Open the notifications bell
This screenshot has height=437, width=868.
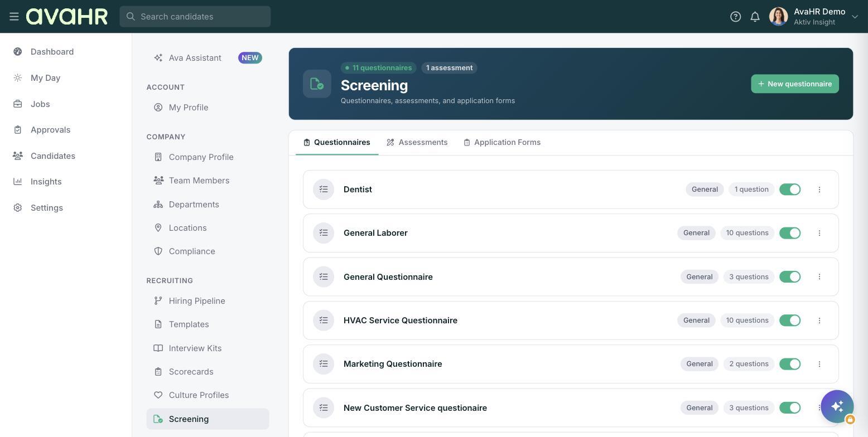pyautogui.click(x=755, y=17)
